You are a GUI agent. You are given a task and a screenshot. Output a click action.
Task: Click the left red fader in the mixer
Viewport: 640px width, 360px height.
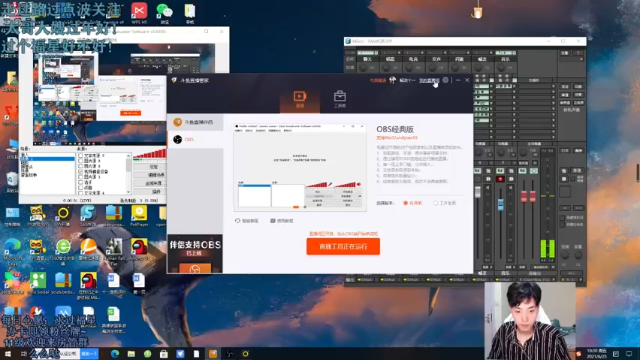point(524,196)
